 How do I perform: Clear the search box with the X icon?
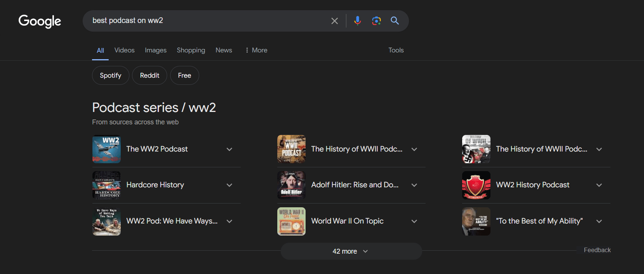pos(335,21)
